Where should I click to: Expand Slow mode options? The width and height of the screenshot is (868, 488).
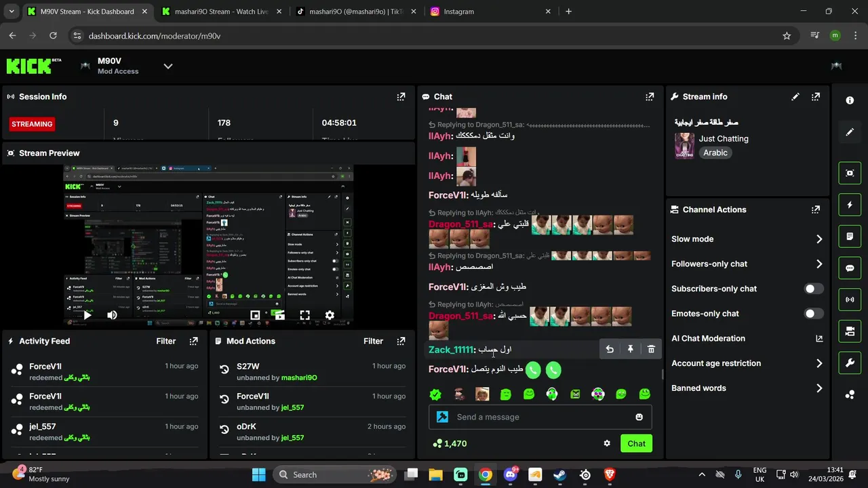819,239
